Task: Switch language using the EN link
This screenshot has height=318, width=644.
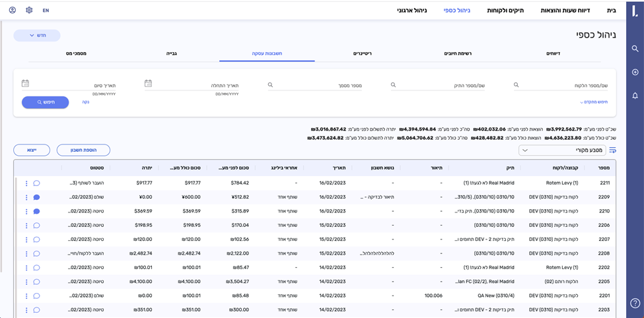Action: pos(46,11)
